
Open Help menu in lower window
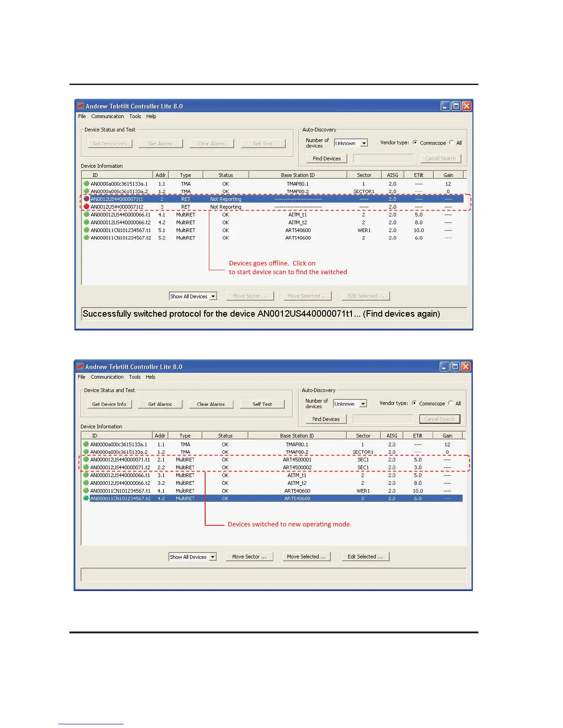click(x=151, y=377)
